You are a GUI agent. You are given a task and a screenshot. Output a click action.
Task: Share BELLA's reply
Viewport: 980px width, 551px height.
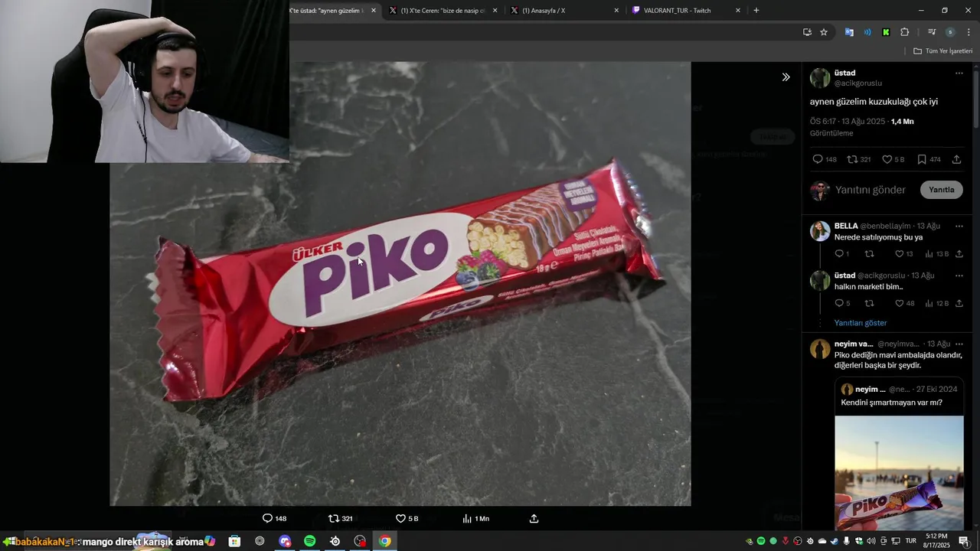click(x=959, y=254)
